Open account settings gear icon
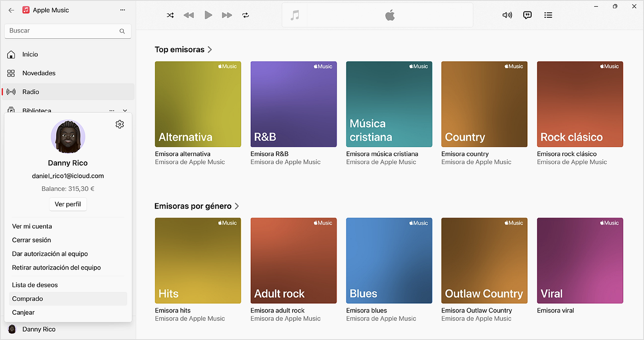 coord(119,124)
